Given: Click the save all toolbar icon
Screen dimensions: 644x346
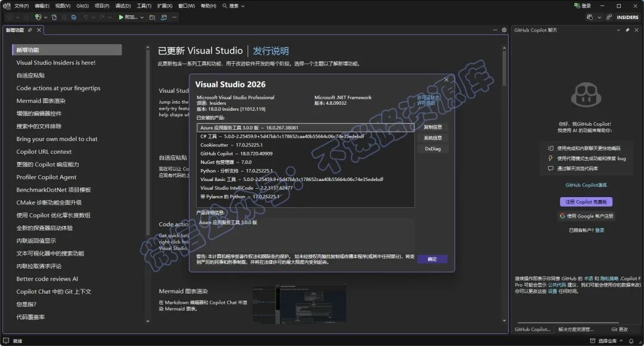Looking at the screenshot, I should pos(73,17).
